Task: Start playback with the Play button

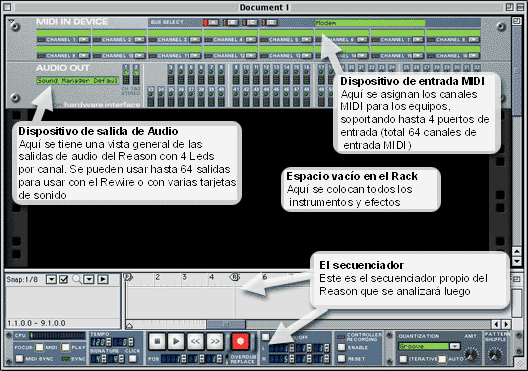Action: click(176, 342)
